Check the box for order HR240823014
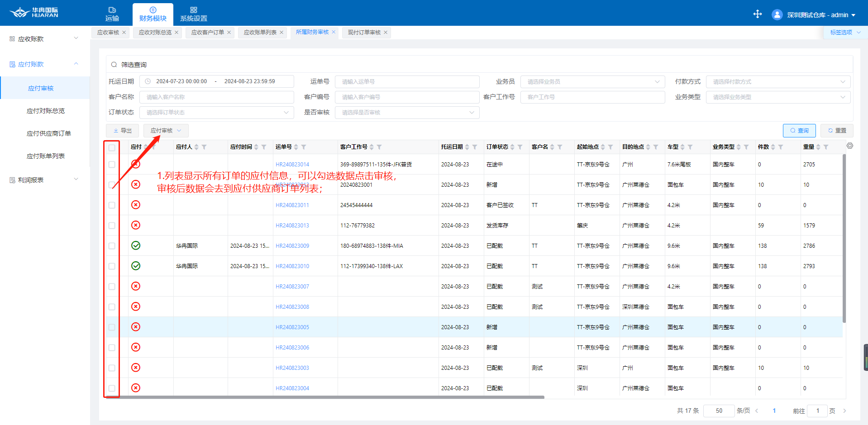Image resolution: width=868 pixels, height=425 pixels. click(x=112, y=165)
